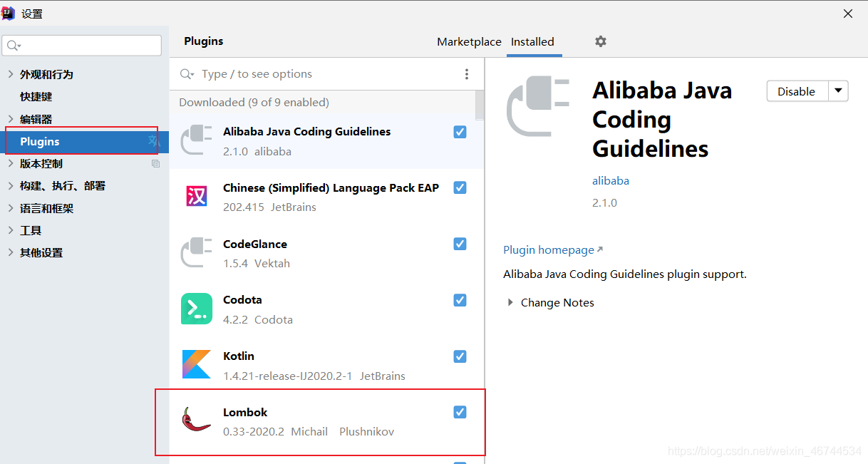Click the search icon in settings search box

tap(14, 46)
